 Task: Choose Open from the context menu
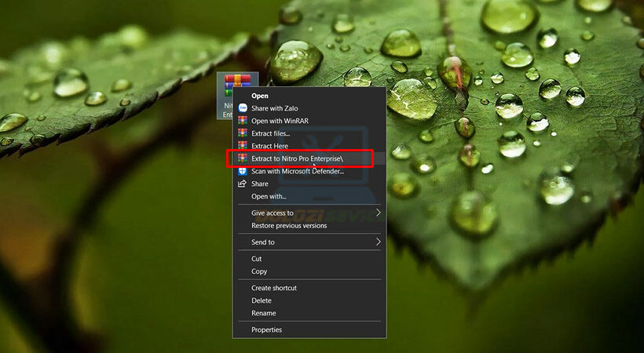(309, 96)
